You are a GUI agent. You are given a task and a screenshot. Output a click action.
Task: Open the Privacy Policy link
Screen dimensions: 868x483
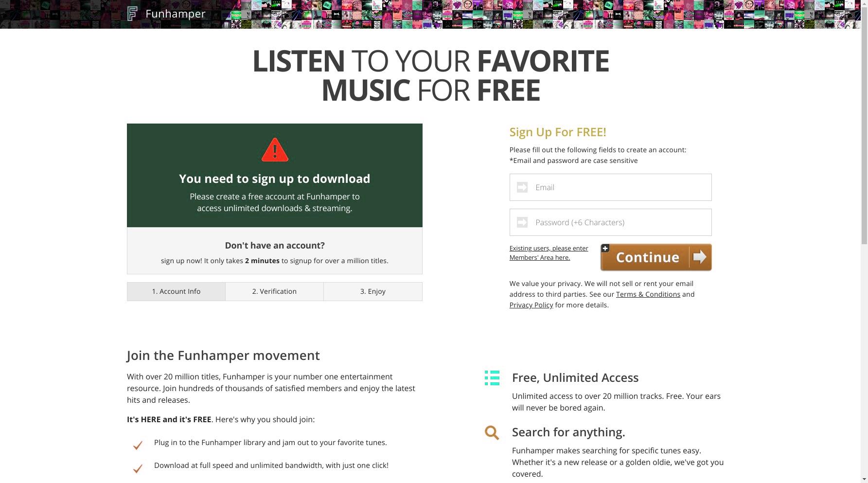click(x=531, y=305)
